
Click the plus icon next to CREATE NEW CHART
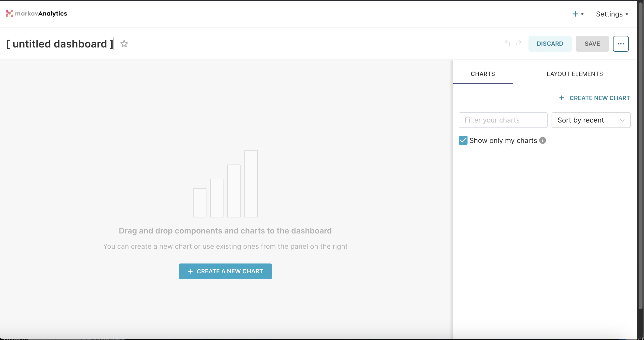coord(562,98)
